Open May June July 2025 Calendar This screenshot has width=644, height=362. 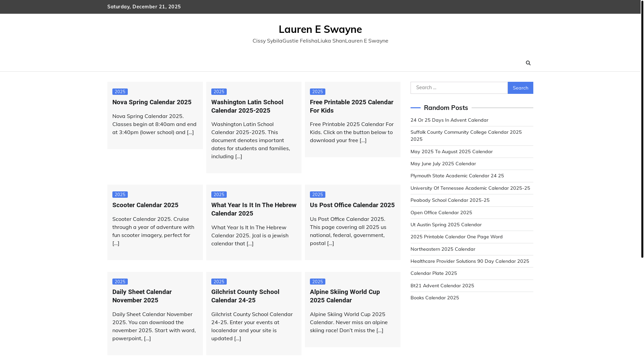(x=443, y=164)
